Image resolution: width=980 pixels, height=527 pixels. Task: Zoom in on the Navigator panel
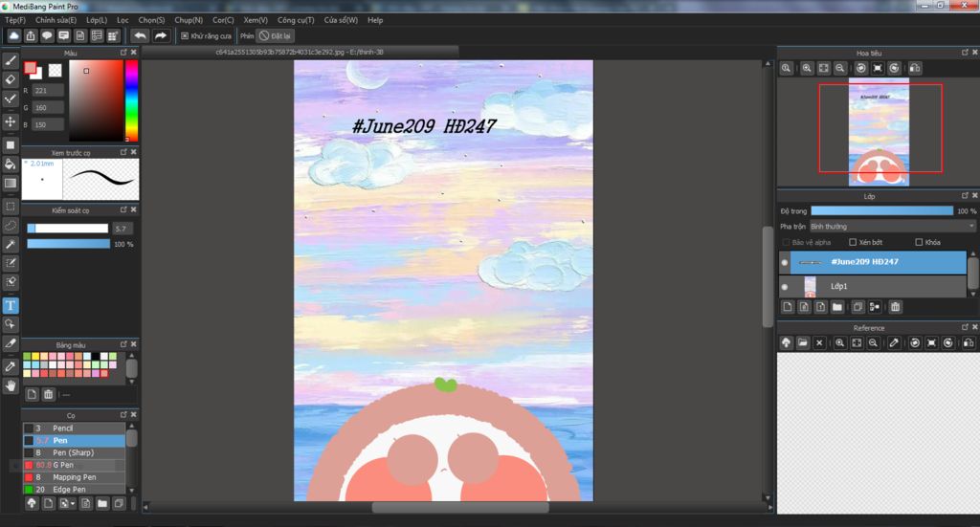point(807,68)
